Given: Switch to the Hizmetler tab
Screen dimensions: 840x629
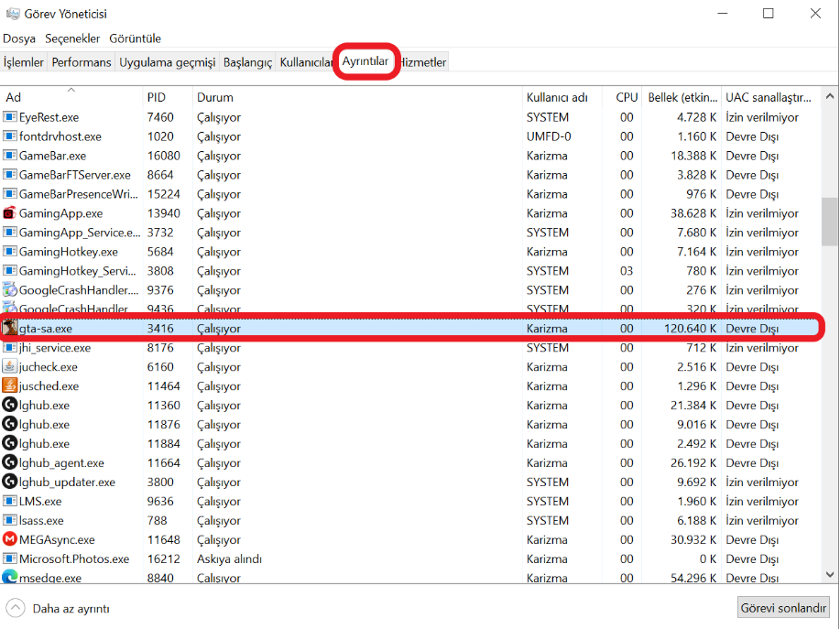Looking at the screenshot, I should click(x=422, y=62).
